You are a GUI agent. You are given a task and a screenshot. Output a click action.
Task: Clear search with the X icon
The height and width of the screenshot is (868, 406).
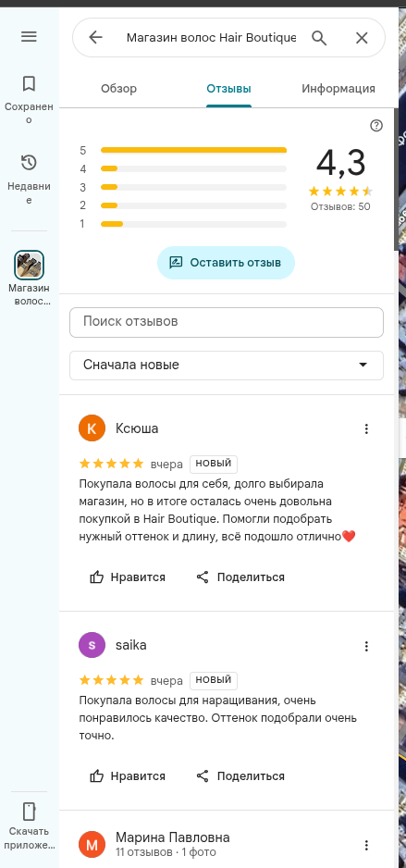coord(362,38)
